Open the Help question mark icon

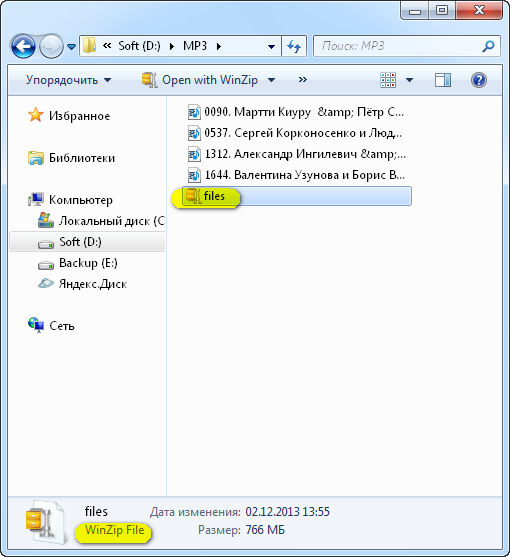pyautogui.click(x=479, y=80)
